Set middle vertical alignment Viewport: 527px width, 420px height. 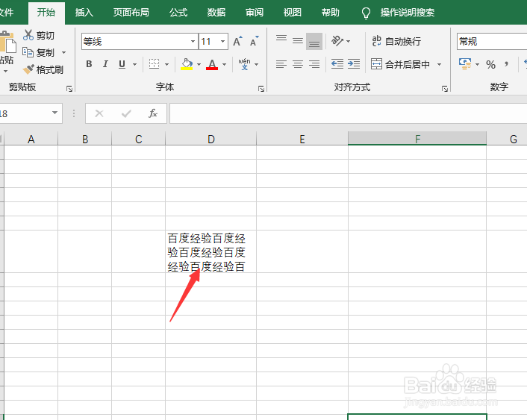[x=297, y=41]
